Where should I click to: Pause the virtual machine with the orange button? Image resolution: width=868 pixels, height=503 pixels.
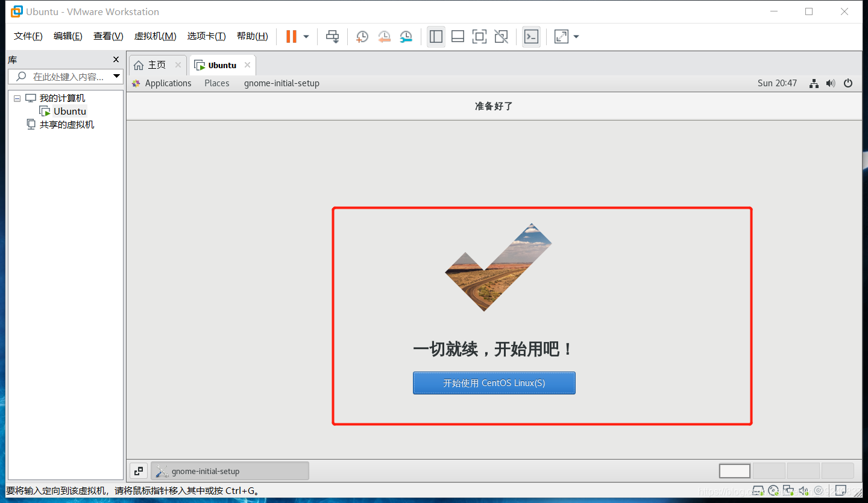[291, 36]
